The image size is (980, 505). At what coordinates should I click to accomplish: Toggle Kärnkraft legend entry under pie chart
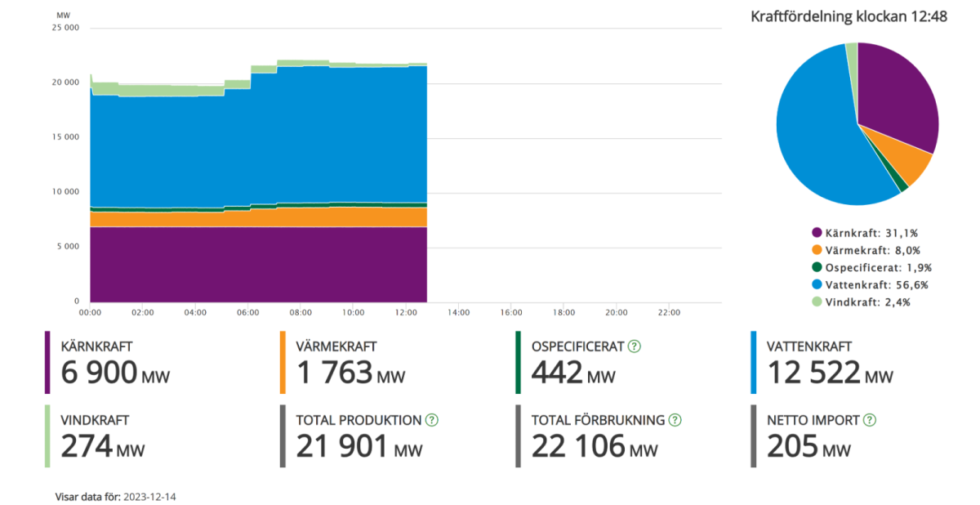tap(857, 233)
